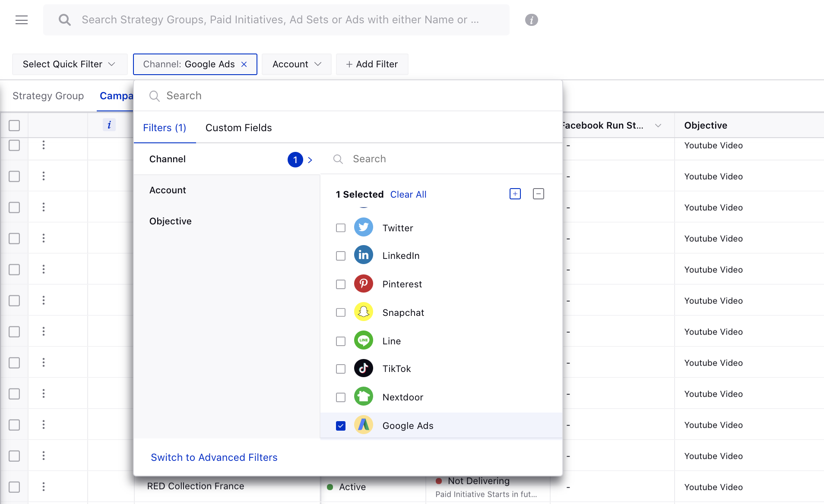824x504 pixels.
Task: Remove the Channel: Google Ads filter chip
Action: (244, 64)
